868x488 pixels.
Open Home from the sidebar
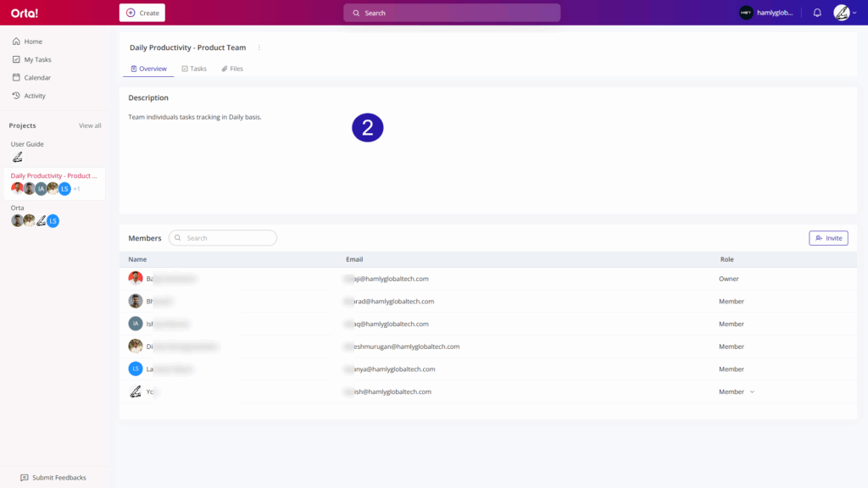(x=33, y=42)
